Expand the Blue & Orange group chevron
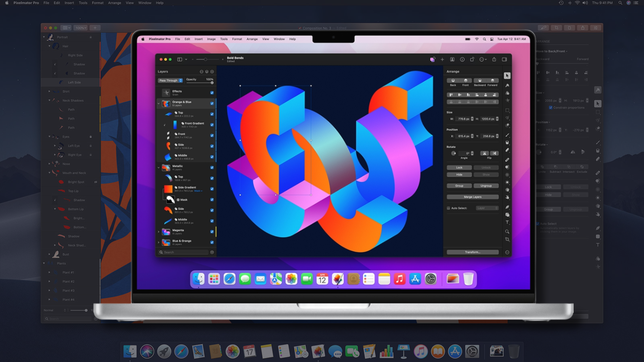The image size is (644, 362). [x=159, y=242]
